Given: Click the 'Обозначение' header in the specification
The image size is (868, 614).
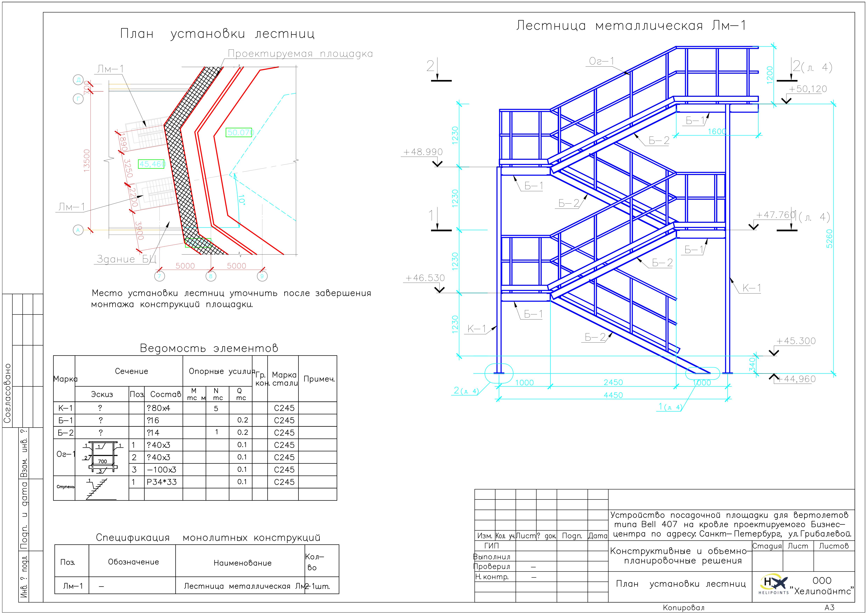Looking at the screenshot, I should point(133,562).
